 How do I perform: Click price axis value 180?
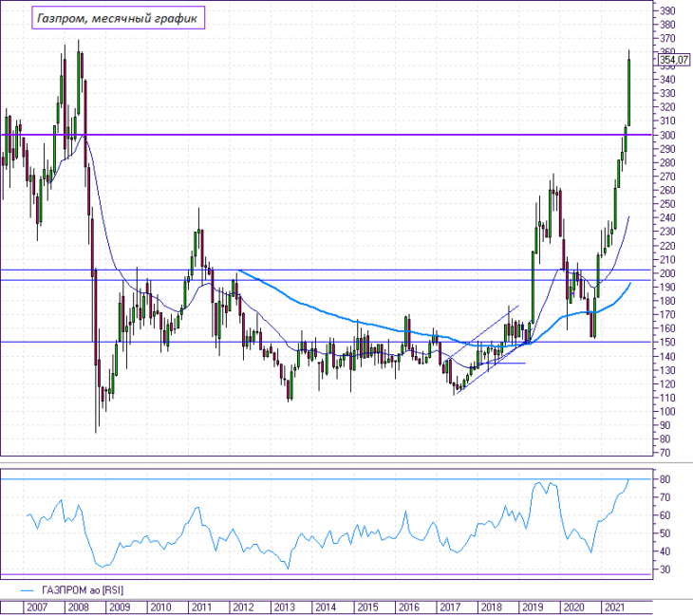click(x=667, y=301)
